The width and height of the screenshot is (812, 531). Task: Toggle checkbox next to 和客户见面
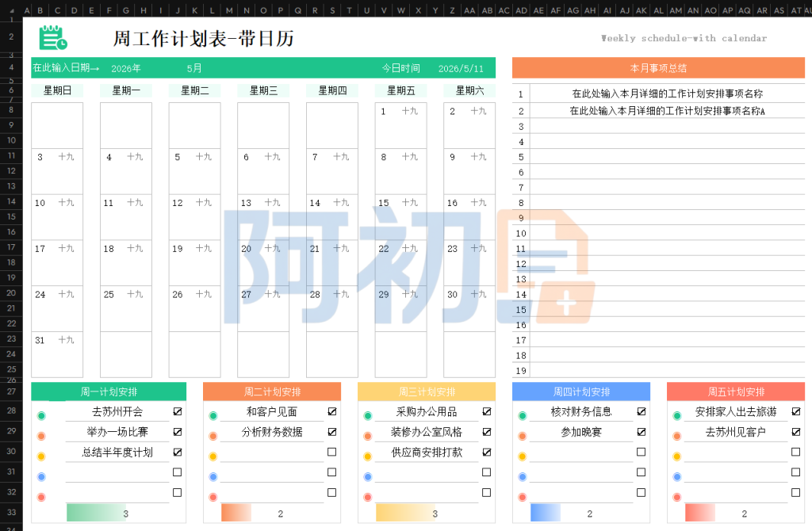pos(332,411)
